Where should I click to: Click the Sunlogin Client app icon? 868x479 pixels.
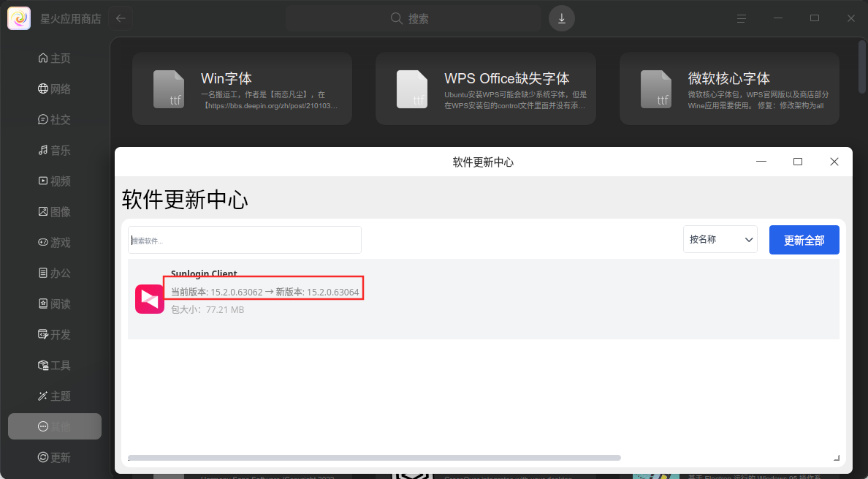pos(150,299)
